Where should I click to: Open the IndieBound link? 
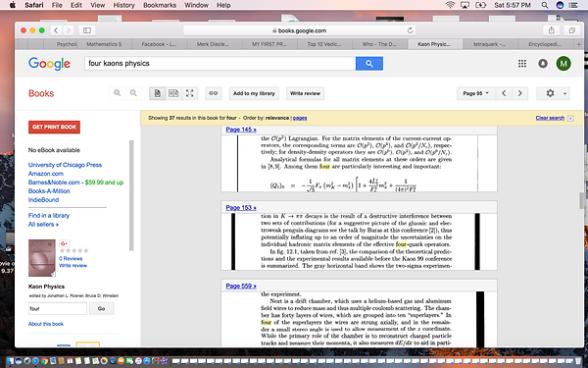pyautogui.click(x=43, y=200)
